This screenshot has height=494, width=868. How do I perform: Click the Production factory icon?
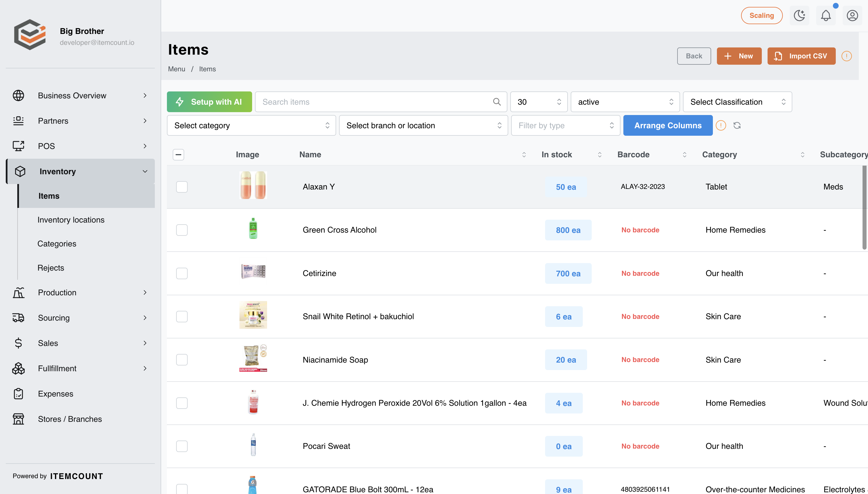coord(18,292)
